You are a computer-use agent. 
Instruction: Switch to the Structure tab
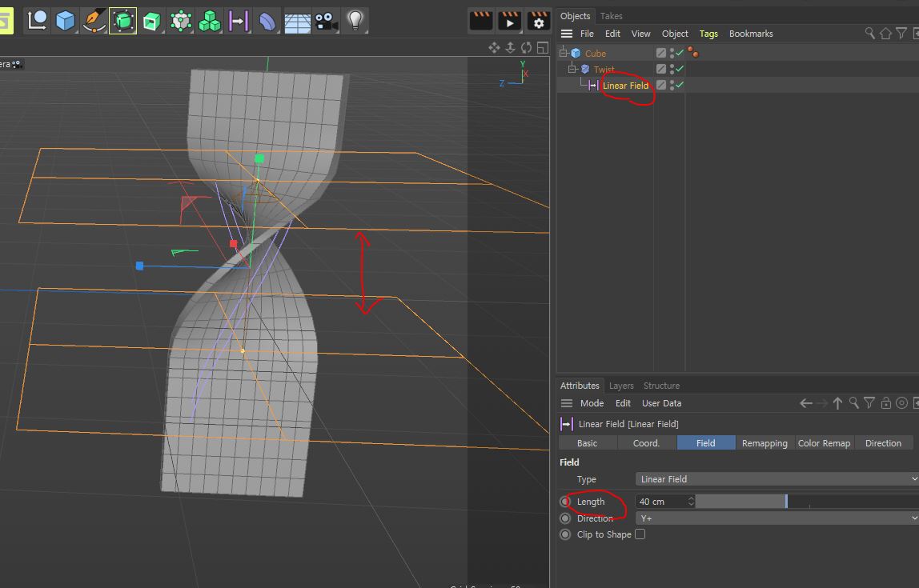[x=662, y=386]
